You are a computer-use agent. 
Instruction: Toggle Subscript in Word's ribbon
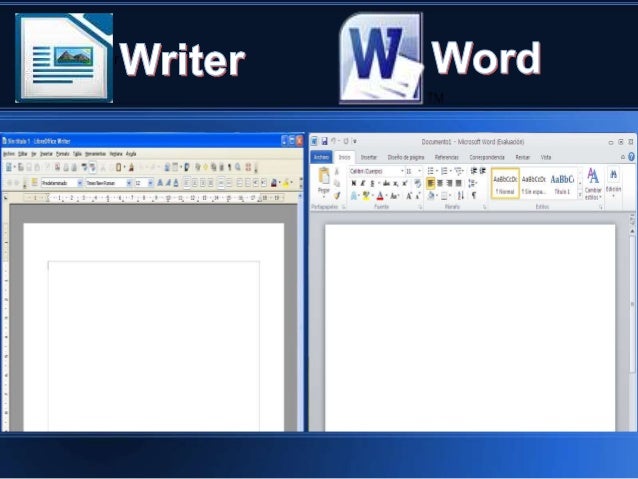(x=395, y=183)
